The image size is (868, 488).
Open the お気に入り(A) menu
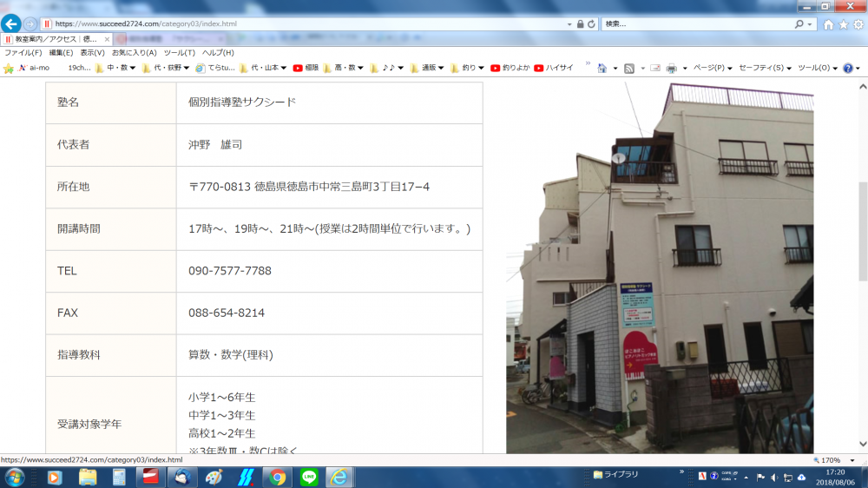tap(134, 53)
